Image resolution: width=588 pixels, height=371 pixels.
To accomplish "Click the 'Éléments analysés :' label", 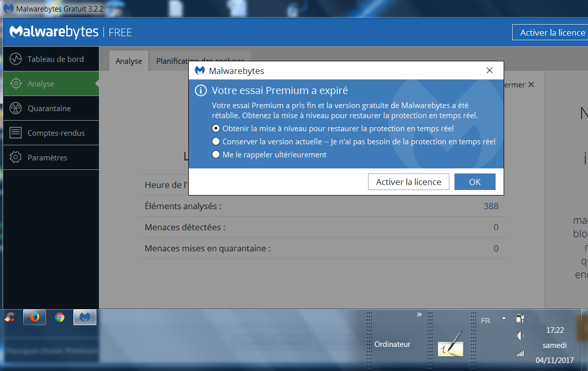I will [x=183, y=206].
